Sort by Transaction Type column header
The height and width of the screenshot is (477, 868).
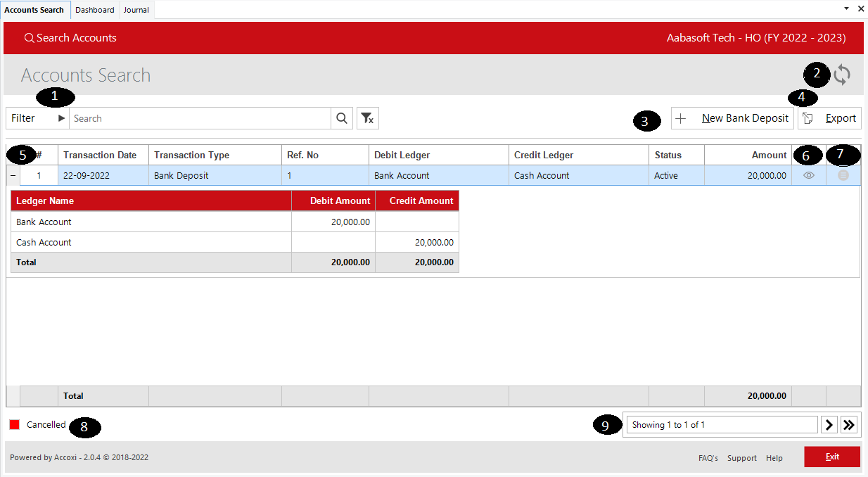point(215,155)
